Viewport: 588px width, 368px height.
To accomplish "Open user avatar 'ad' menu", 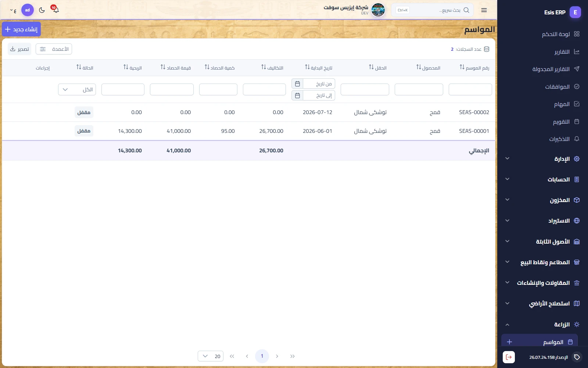I will (28, 10).
